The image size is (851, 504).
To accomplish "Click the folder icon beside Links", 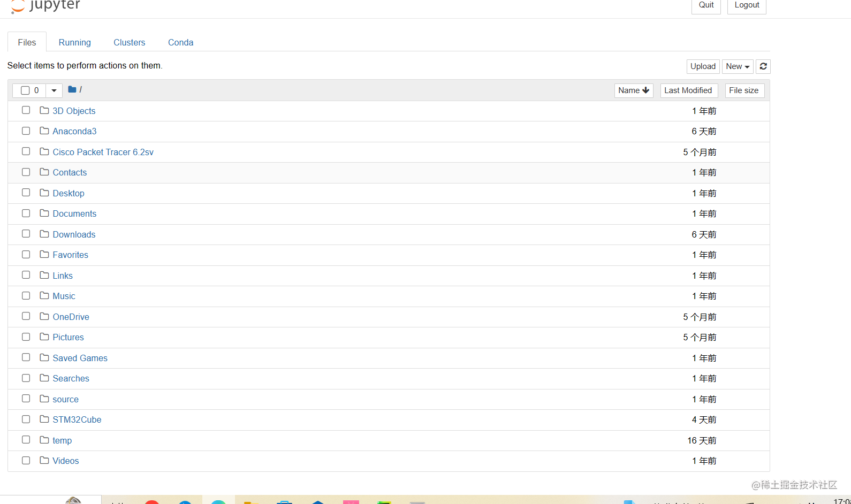I will [44, 275].
